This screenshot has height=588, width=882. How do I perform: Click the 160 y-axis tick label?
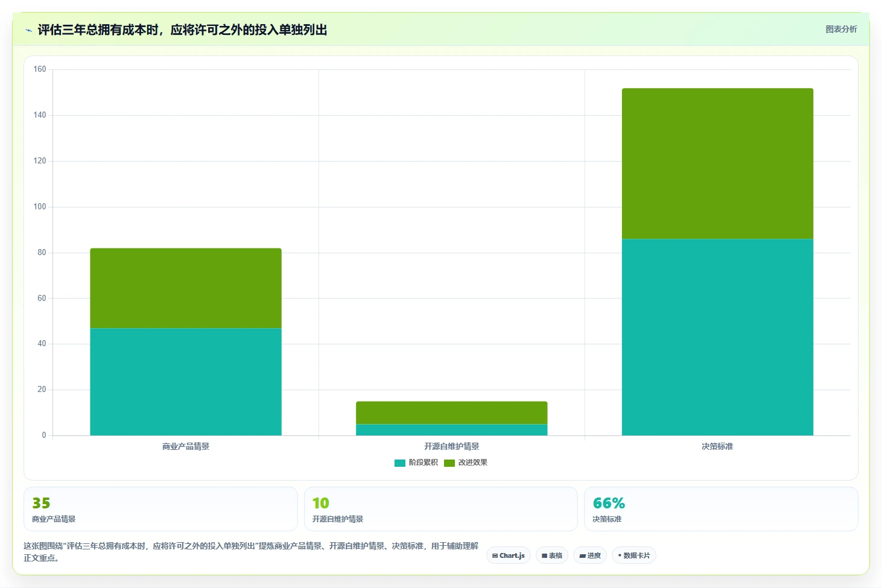tap(40, 69)
